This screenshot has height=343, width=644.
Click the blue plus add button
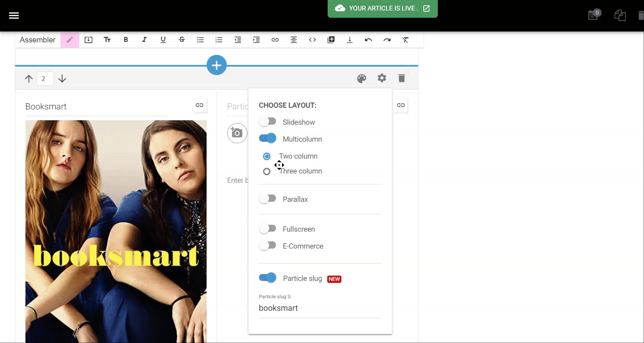tap(217, 65)
